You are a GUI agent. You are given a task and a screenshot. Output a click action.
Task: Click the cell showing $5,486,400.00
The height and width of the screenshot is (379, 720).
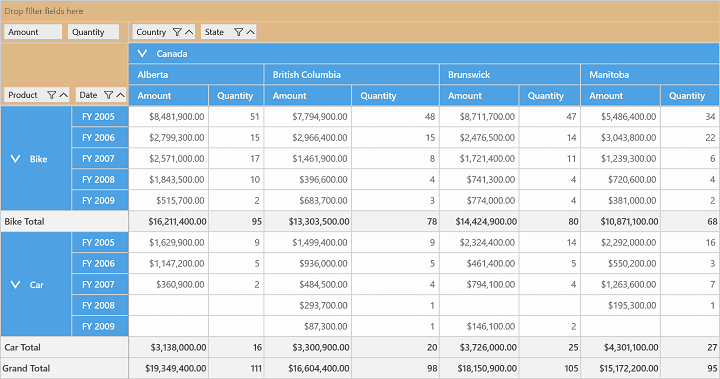point(621,117)
